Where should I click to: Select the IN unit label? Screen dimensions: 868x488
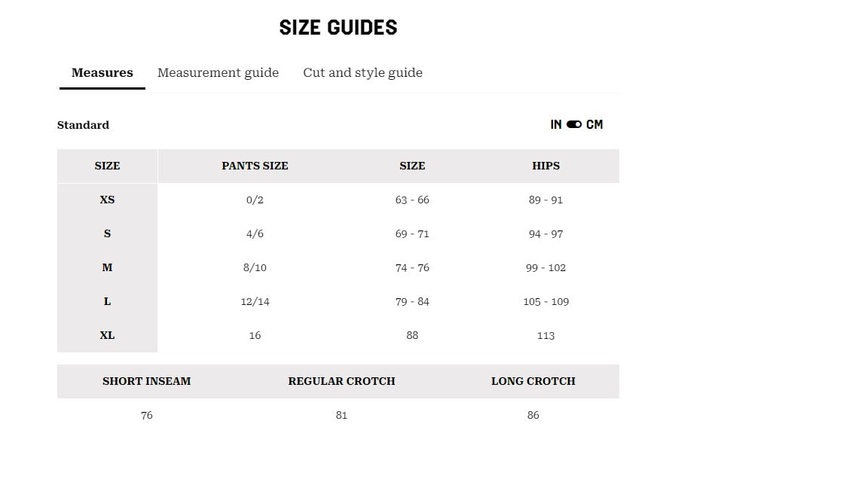(x=556, y=124)
